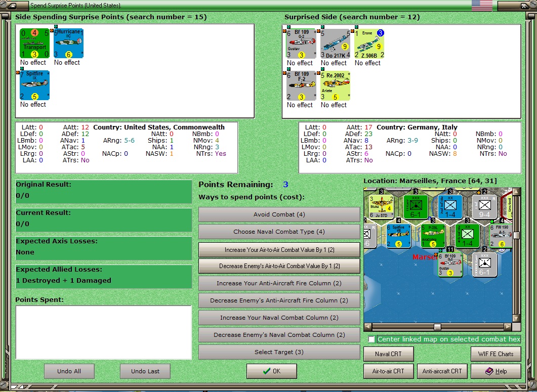Click the map's vertical scrollbar down arrow
Viewport: 537px width, 392px height.
tap(516, 318)
